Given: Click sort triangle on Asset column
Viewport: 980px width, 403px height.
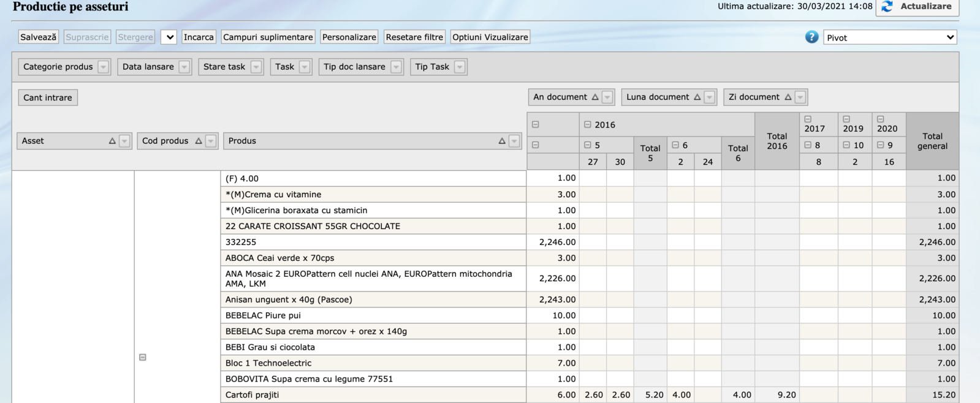Looking at the screenshot, I should 112,141.
